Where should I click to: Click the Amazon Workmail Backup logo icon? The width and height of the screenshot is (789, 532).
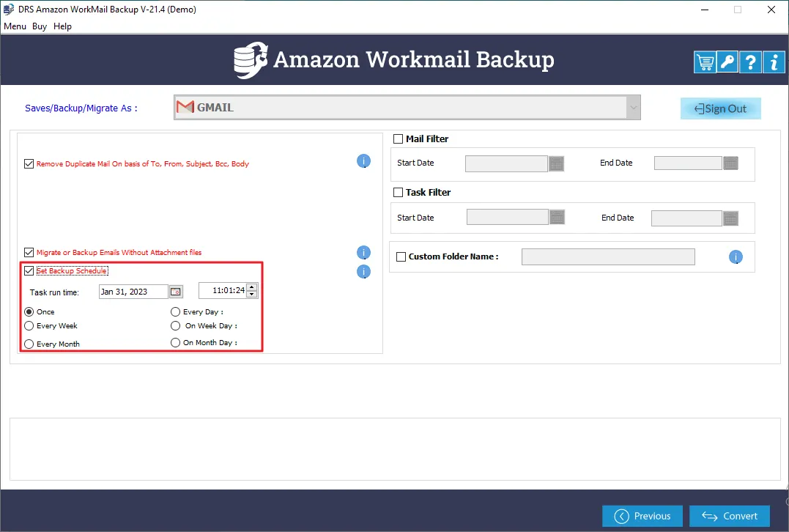[251, 60]
